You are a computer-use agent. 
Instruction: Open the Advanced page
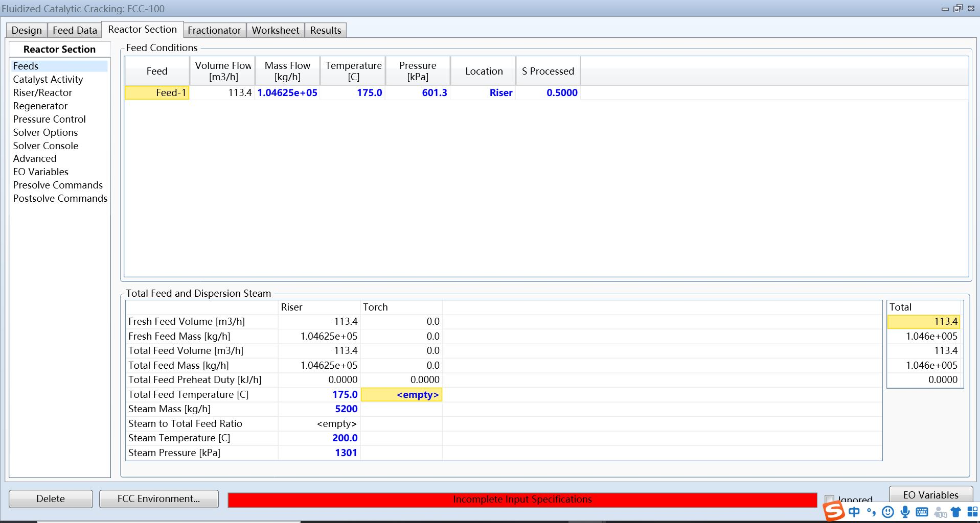[35, 158]
